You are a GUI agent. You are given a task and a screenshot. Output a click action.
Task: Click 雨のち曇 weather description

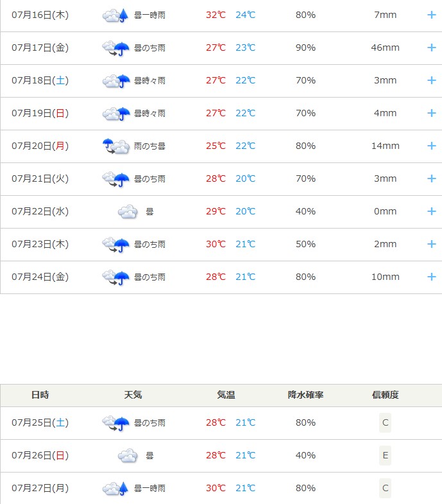149,146
